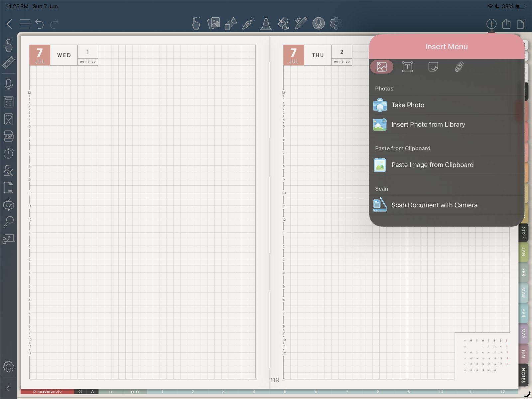Redo the last undone action

coord(54,24)
